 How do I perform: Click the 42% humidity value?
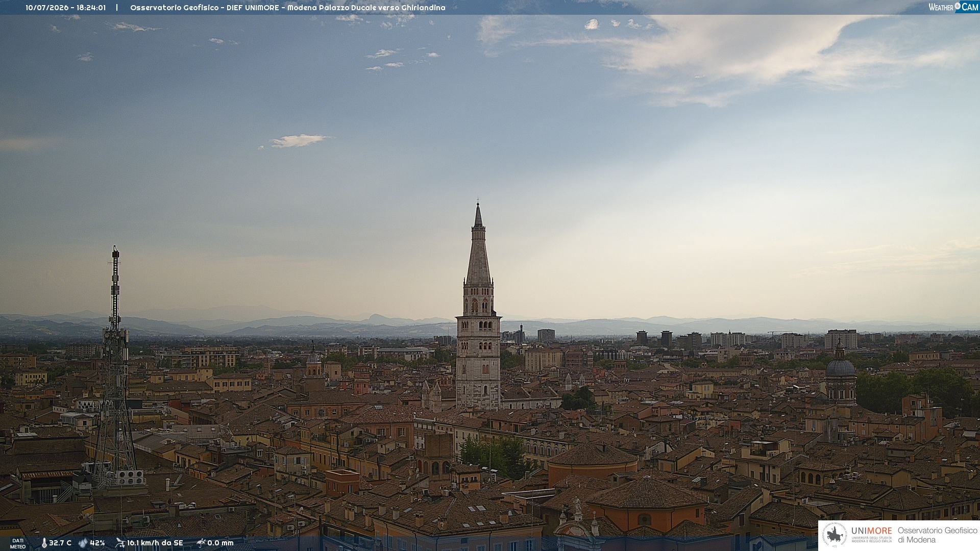(97, 543)
